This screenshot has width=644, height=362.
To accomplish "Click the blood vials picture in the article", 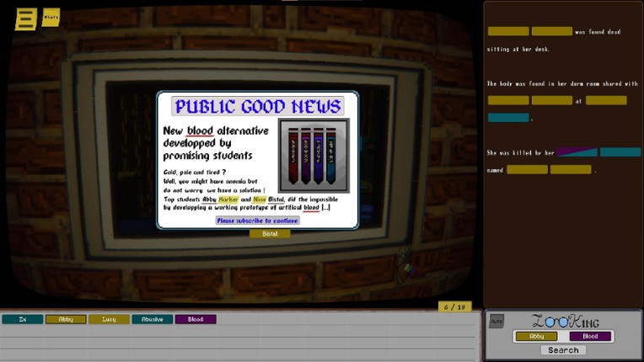I will tap(313, 155).
